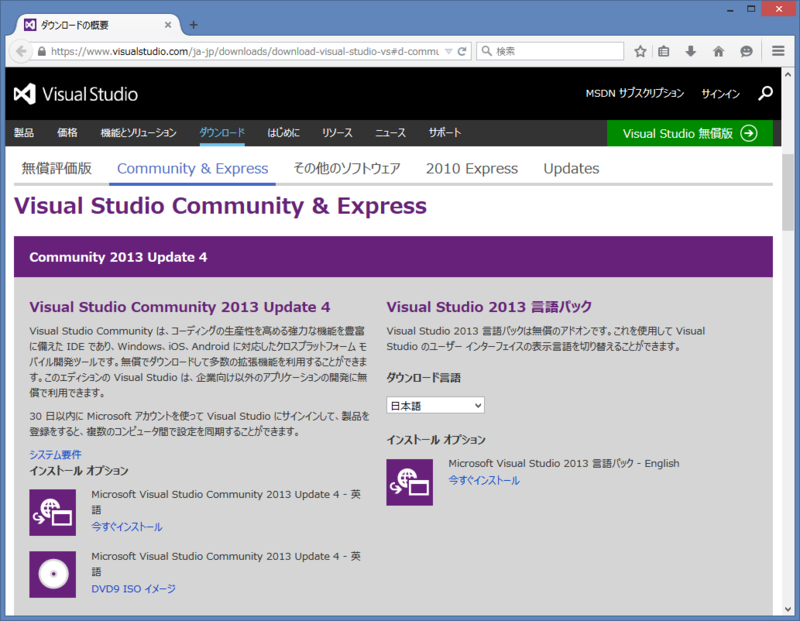Click DVD9 ISO イメージ link
This screenshot has width=800, height=621.
pyautogui.click(x=133, y=588)
